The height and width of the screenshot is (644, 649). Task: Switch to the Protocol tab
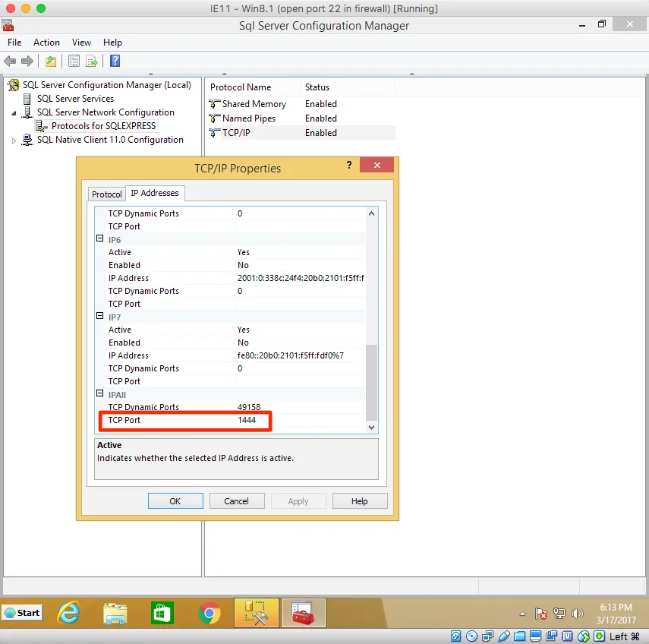[107, 194]
